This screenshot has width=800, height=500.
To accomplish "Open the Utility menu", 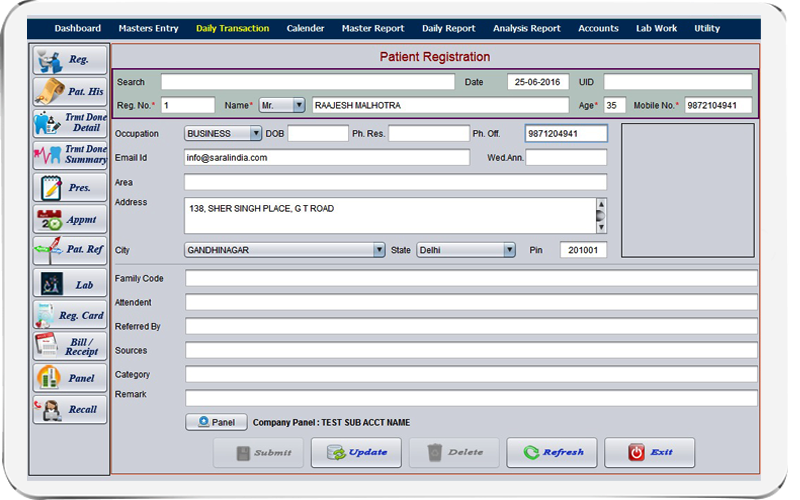I will 707,29.
